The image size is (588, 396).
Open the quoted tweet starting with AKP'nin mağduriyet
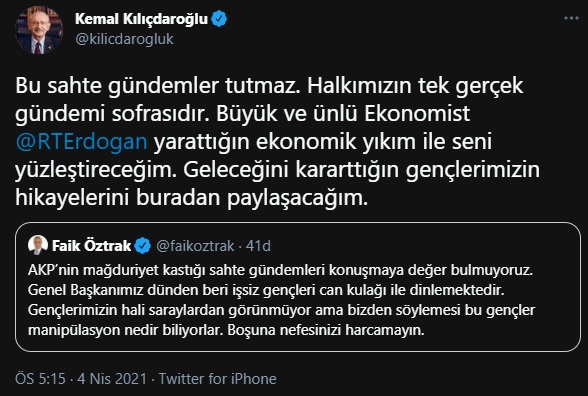point(298,287)
